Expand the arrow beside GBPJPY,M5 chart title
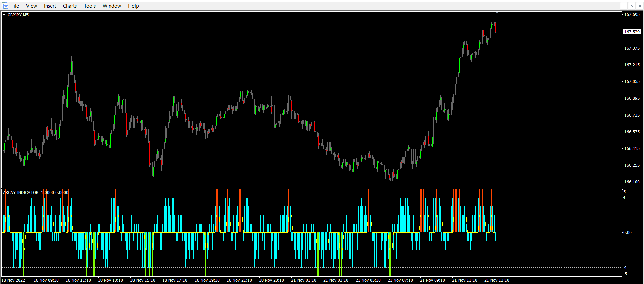This screenshot has height=284, width=644. [4, 15]
